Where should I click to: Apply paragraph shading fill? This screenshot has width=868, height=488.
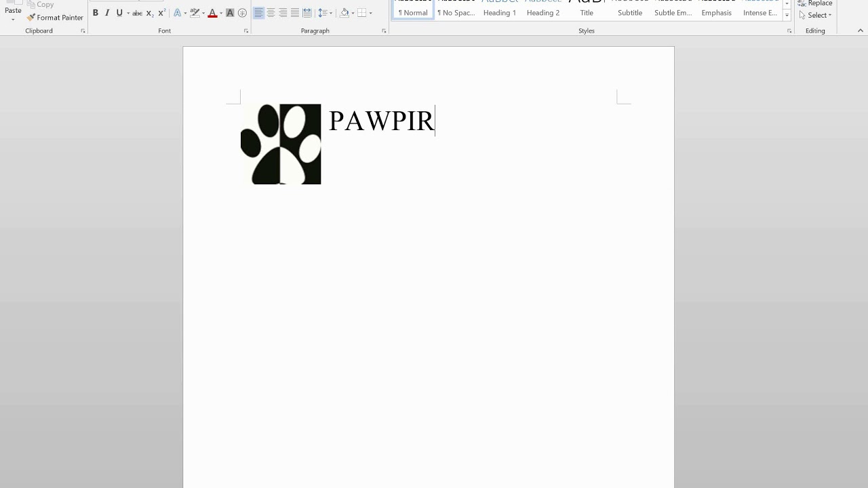(x=344, y=13)
